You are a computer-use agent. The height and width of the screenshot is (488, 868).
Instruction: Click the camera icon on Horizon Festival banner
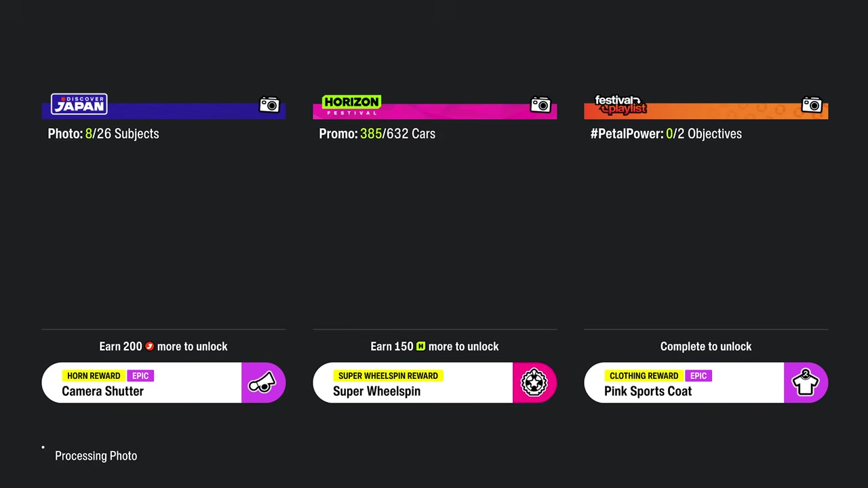click(540, 105)
